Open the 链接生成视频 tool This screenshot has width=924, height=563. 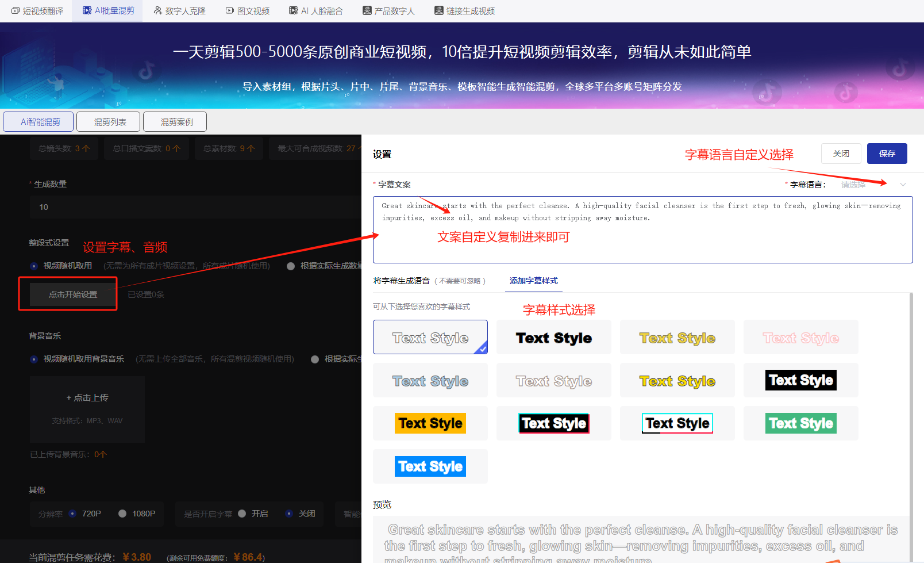pos(464,10)
